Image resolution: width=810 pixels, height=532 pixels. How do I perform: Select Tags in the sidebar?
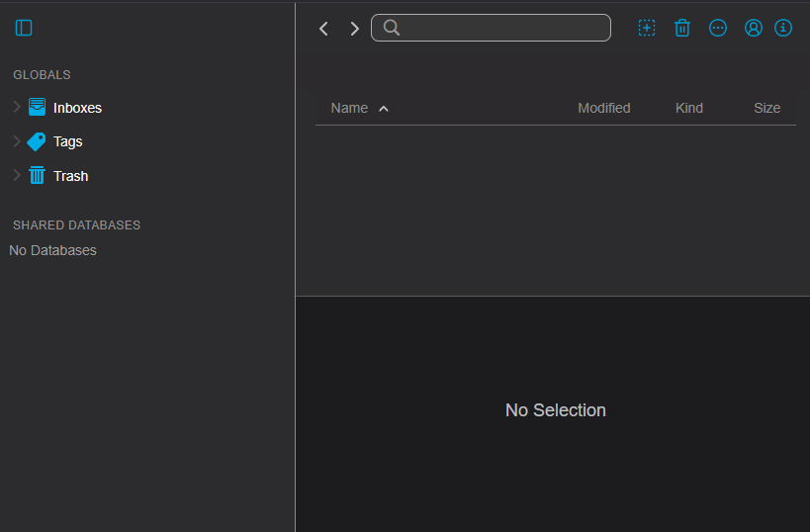coord(67,141)
